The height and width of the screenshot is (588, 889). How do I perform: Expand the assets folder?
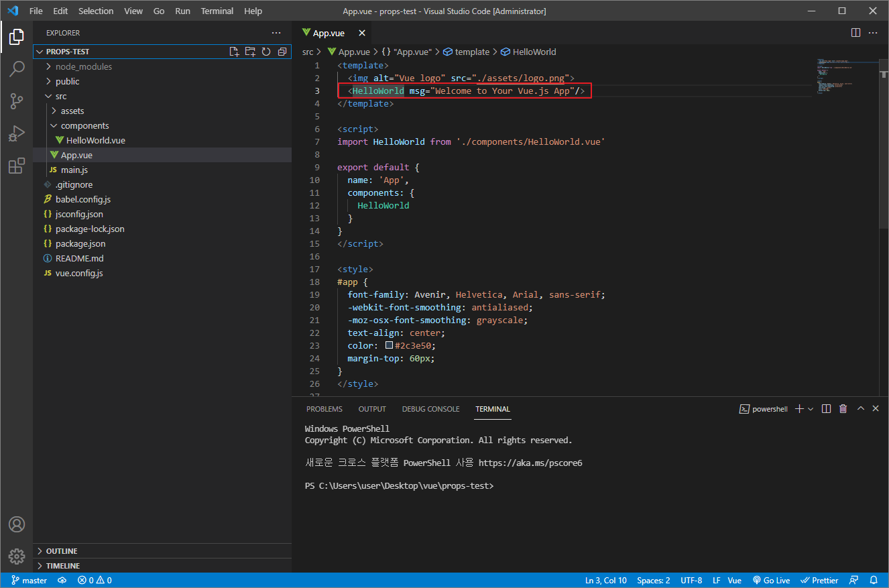(162, 111)
